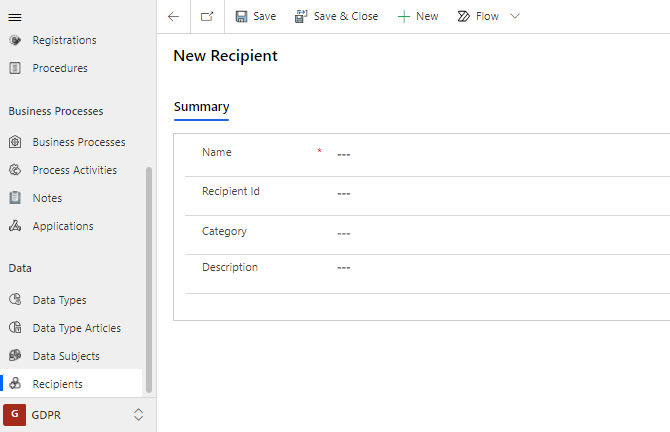670x432 pixels.
Task: Open Process Activities in sidebar
Action: point(74,170)
